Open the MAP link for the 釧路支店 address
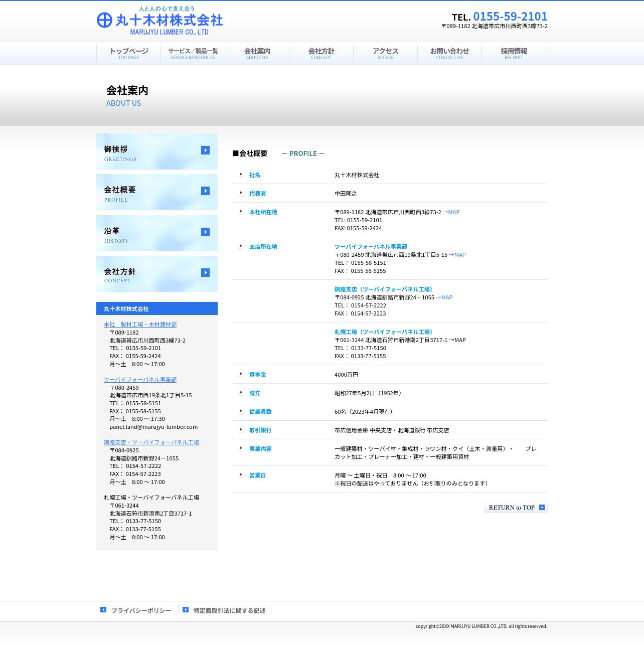 (x=444, y=297)
